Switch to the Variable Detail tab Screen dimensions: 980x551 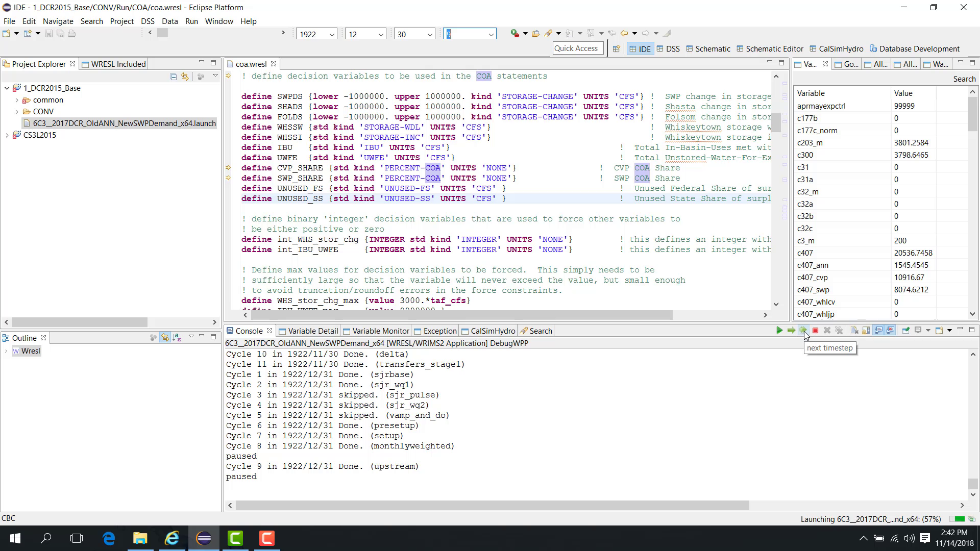pyautogui.click(x=308, y=331)
